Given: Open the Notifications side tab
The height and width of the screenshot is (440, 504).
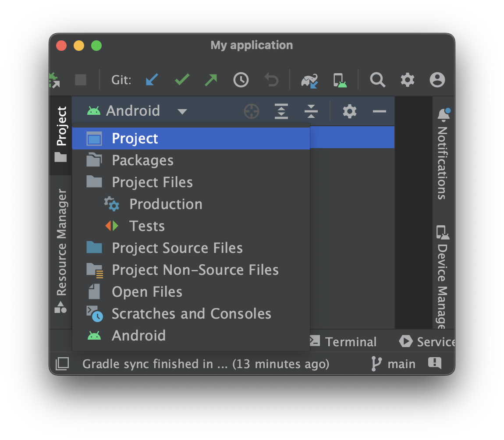Looking at the screenshot, I should point(443,155).
